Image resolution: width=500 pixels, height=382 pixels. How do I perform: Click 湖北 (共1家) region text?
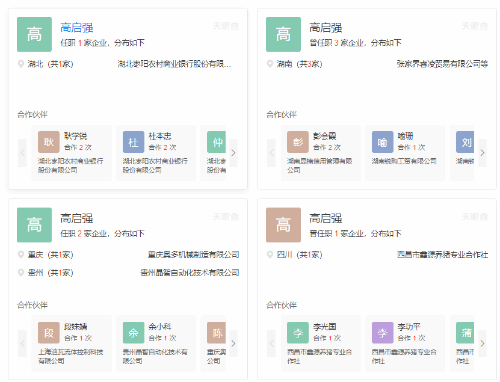click(x=50, y=64)
